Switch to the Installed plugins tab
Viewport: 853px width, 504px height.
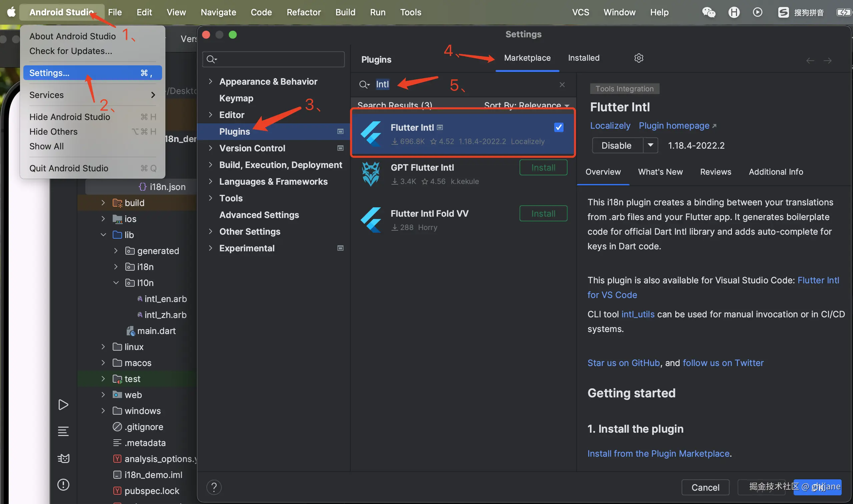[584, 58]
